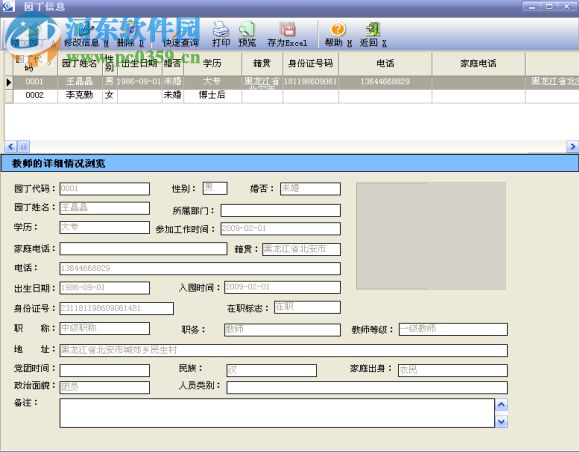Click the 身份证号 input field

117,308
